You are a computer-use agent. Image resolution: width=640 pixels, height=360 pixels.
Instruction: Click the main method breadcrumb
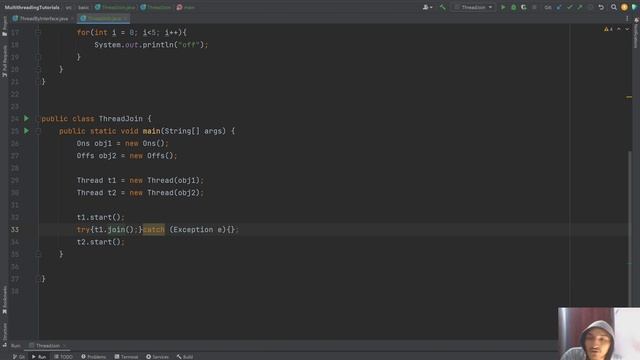[186, 7]
